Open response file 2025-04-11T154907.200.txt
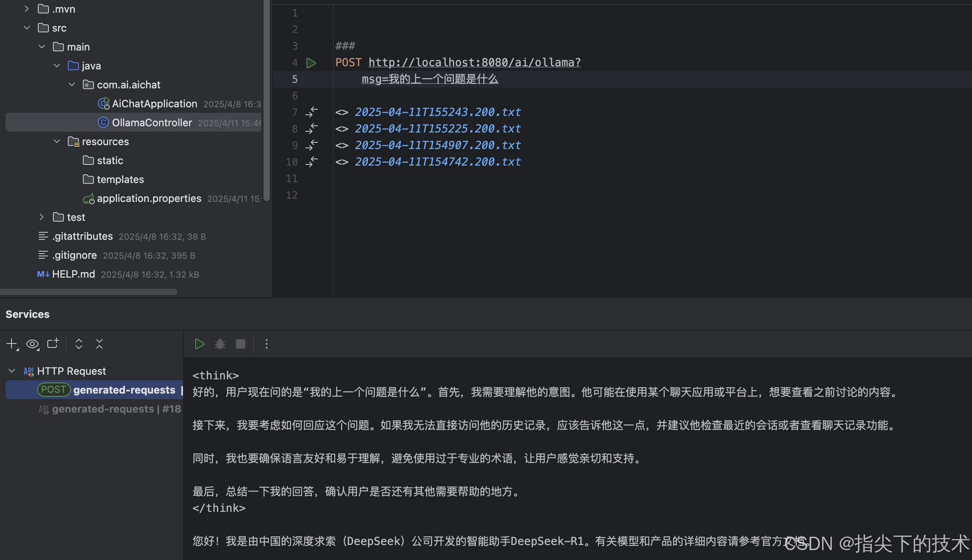This screenshot has width=972, height=560. tap(438, 145)
